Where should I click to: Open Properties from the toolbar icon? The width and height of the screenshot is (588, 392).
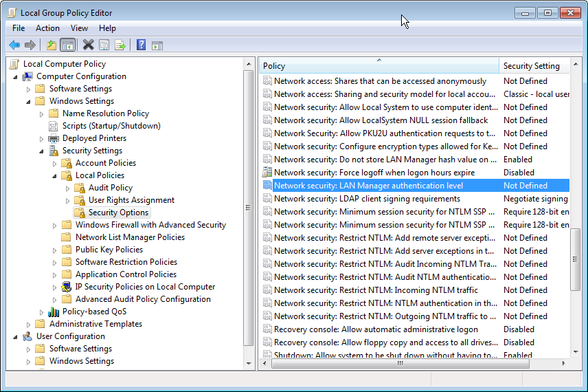click(x=104, y=45)
